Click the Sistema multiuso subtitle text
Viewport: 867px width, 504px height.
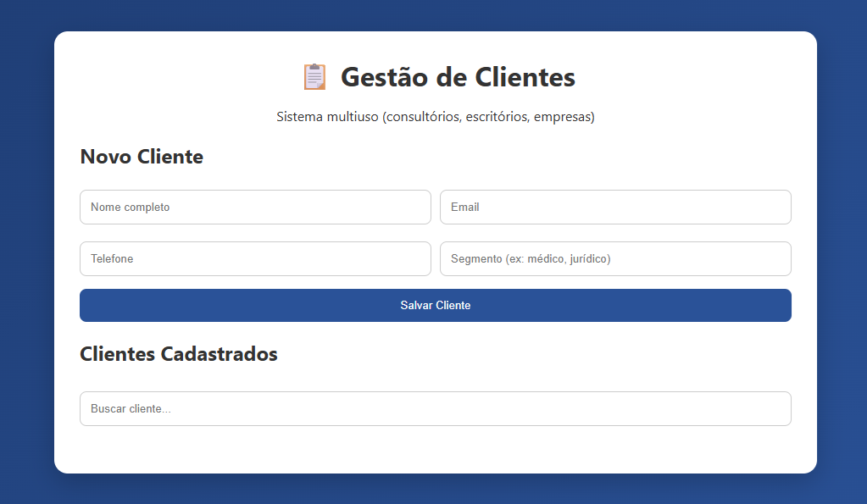pyautogui.click(x=436, y=117)
